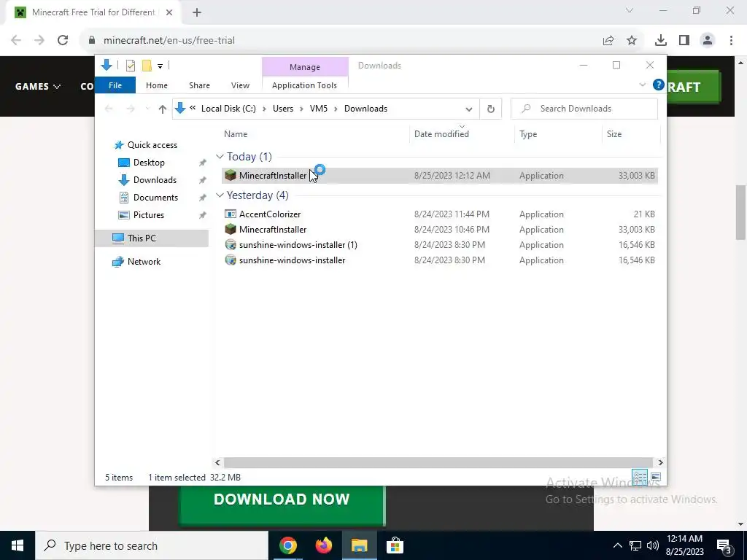The image size is (747, 560).
Task: Select Network in navigation pane
Action: point(144,262)
